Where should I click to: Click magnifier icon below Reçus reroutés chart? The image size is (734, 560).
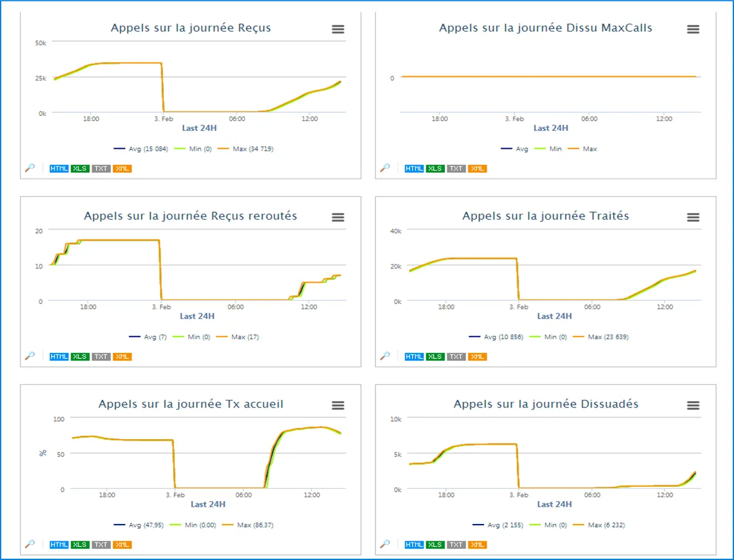click(29, 356)
